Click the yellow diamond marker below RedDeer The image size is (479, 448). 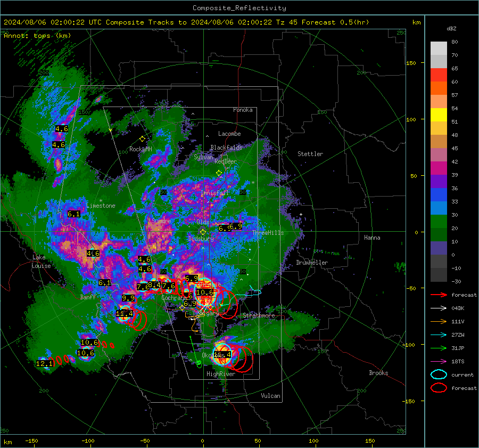[x=219, y=173]
